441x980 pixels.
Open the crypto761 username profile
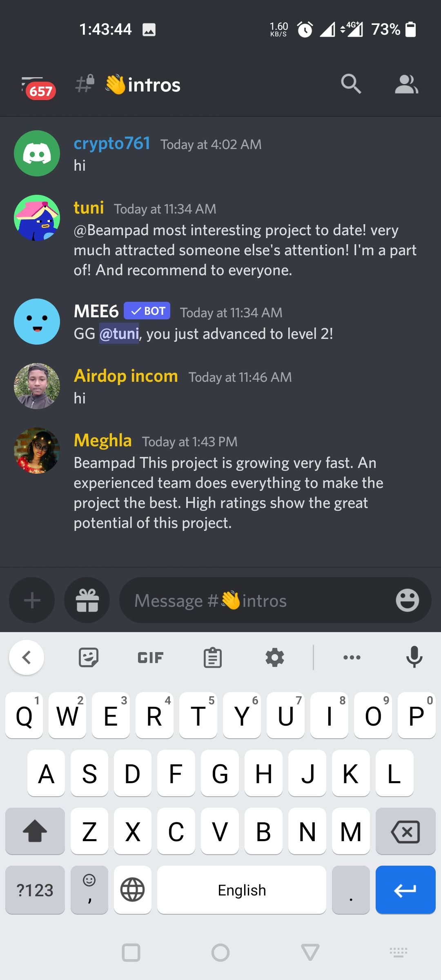coord(112,143)
